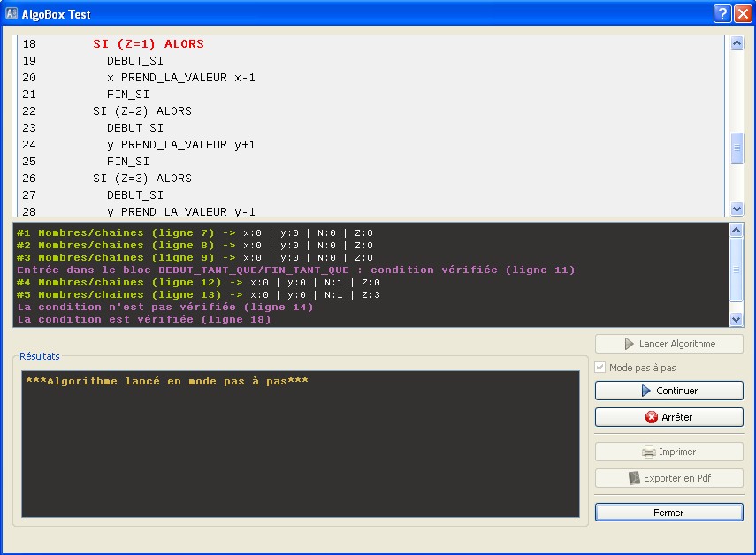The width and height of the screenshot is (756, 555).
Task: Click line y PREND_LA_VALEUR y+1
Action: [x=180, y=145]
